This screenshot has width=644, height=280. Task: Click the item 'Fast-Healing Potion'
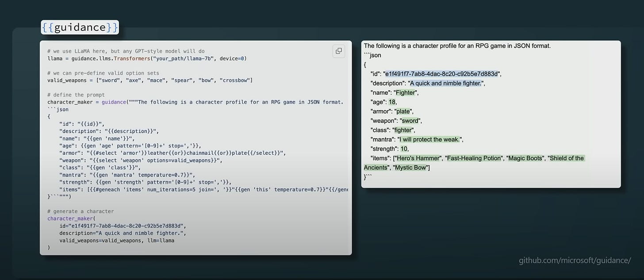coord(473,158)
